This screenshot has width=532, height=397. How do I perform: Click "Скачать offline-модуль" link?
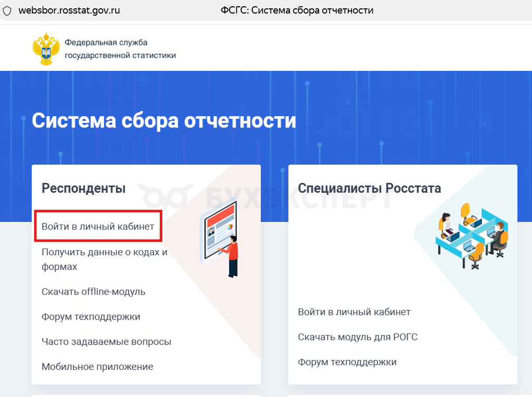[93, 292]
